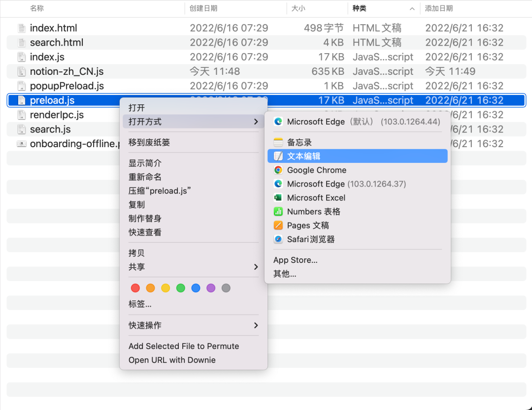Click the search.html file icon
532x410 pixels.
(21, 42)
